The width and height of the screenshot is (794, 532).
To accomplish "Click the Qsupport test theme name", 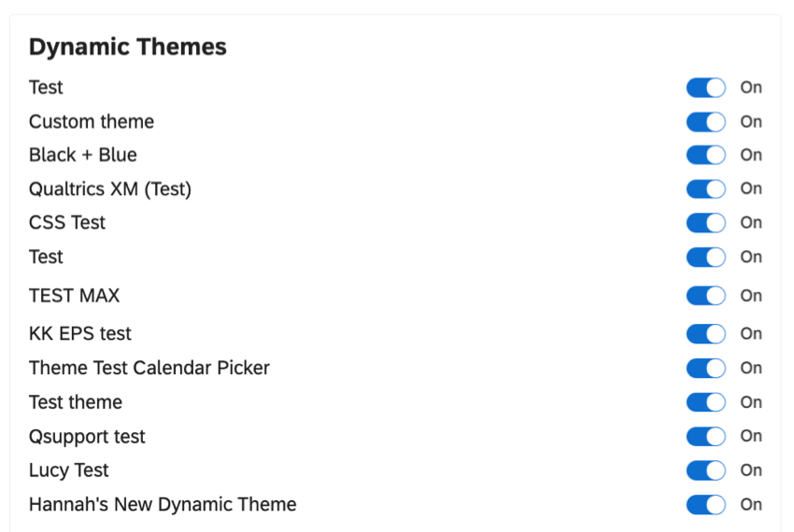I will coord(87,437).
